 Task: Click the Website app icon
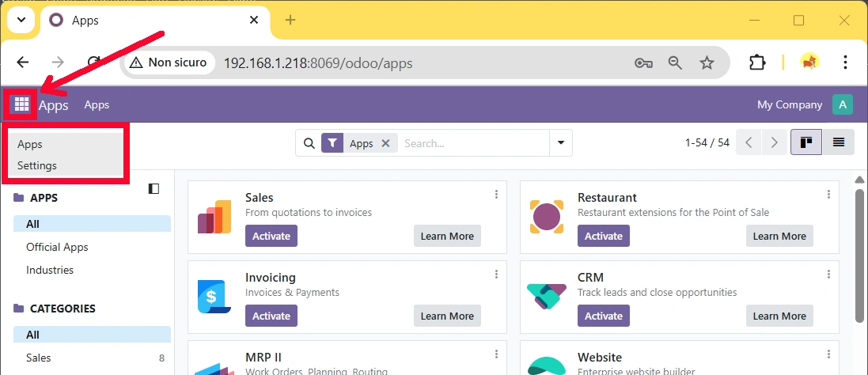tap(547, 366)
